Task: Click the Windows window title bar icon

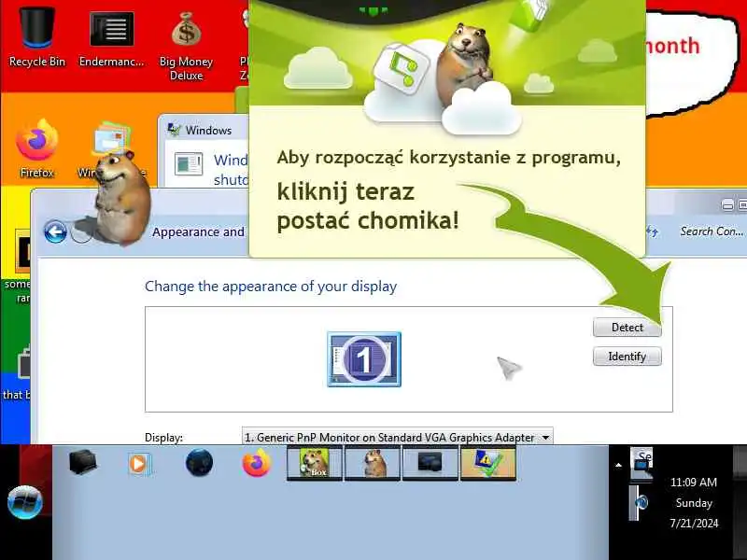Action: tap(174, 130)
